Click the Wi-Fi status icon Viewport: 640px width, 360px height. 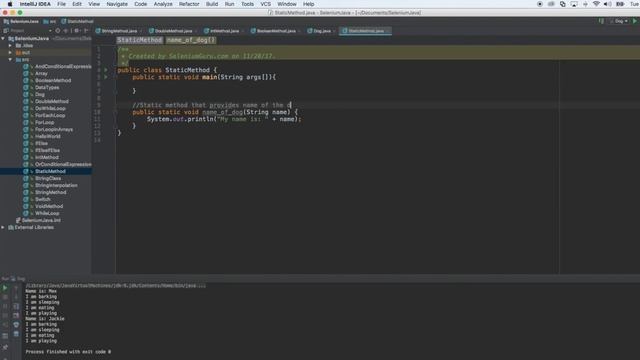[596, 4]
